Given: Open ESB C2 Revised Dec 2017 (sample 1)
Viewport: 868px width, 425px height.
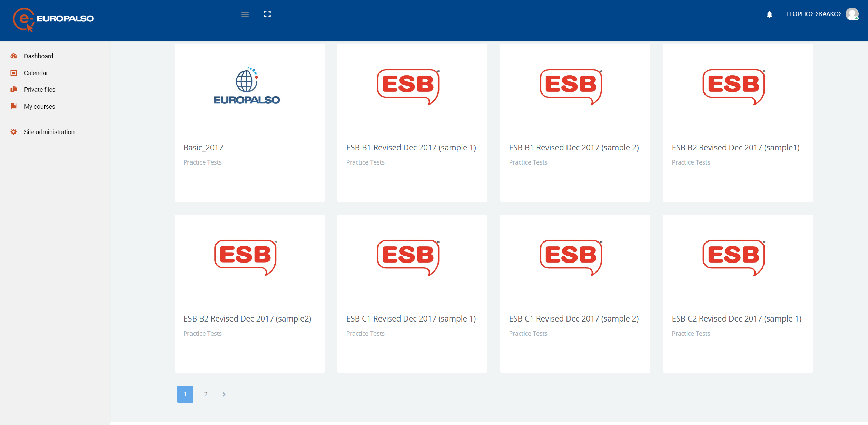Looking at the screenshot, I should 737,318.
